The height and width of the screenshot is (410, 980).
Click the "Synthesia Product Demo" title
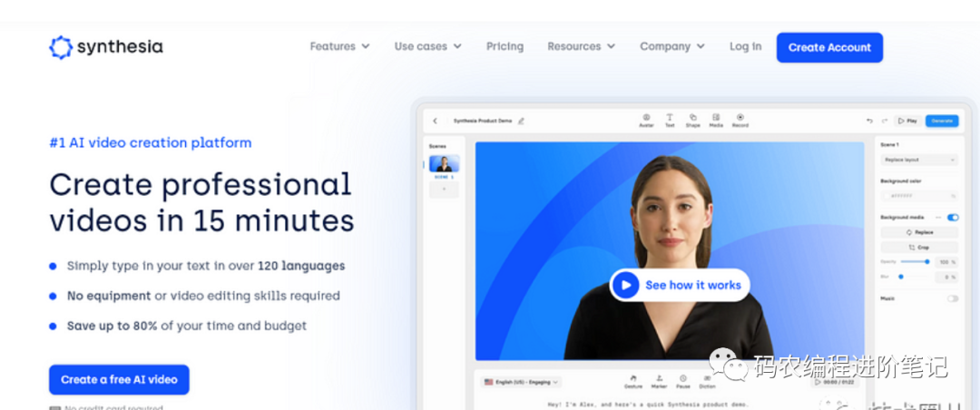coord(482,121)
